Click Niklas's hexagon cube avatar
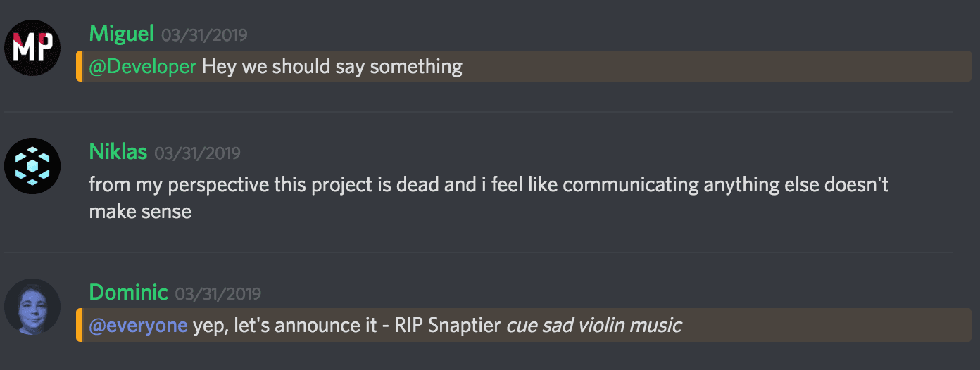The height and width of the screenshot is (370, 980). [32, 166]
